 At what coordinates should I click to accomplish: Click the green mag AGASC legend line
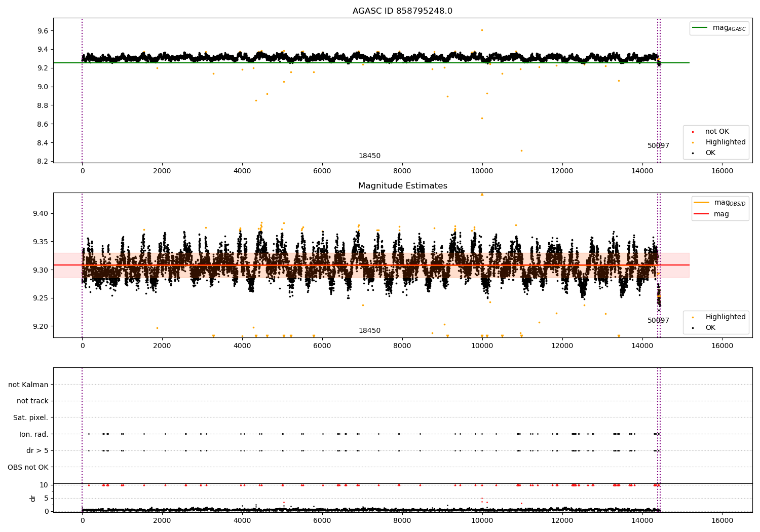coord(701,28)
